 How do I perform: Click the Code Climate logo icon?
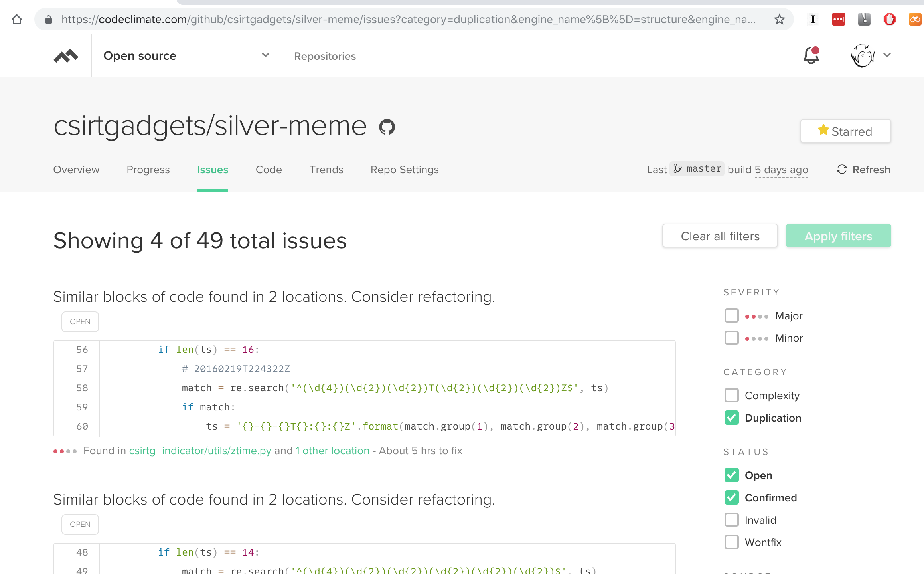[66, 56]
